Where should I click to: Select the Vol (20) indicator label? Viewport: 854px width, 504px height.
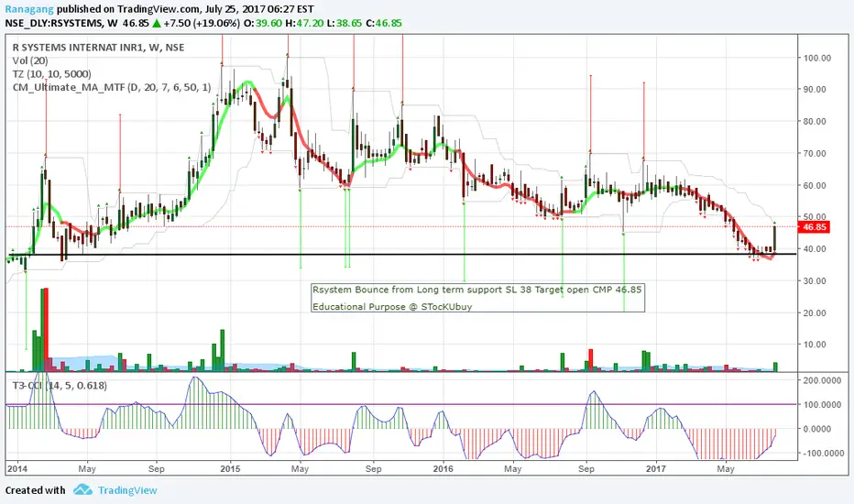click(30, 60)
